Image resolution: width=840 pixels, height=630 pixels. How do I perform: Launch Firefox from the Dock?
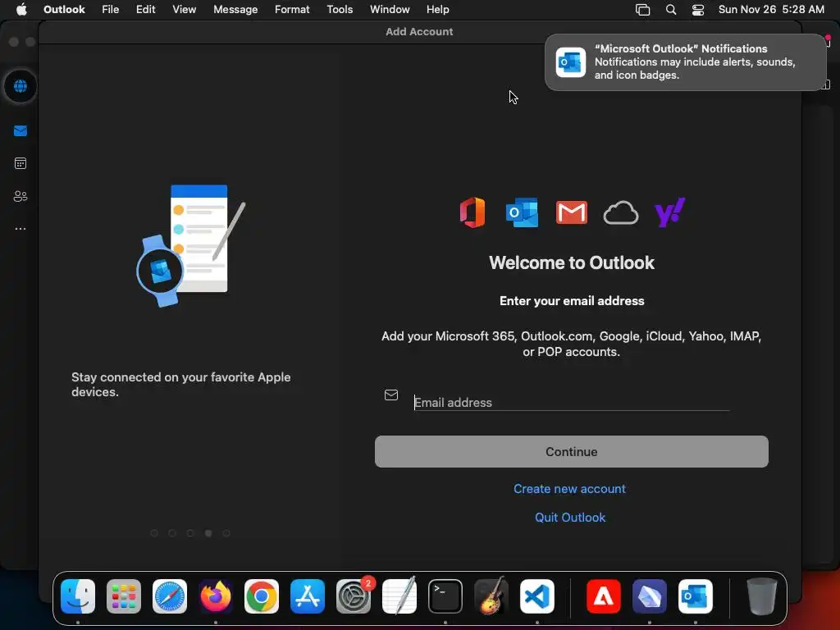[216, 596]
